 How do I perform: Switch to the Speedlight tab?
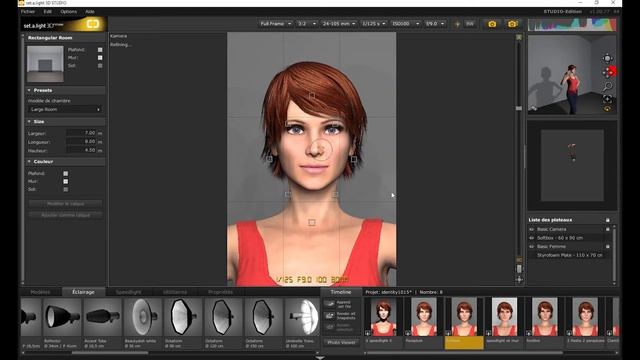coord(129,292)
